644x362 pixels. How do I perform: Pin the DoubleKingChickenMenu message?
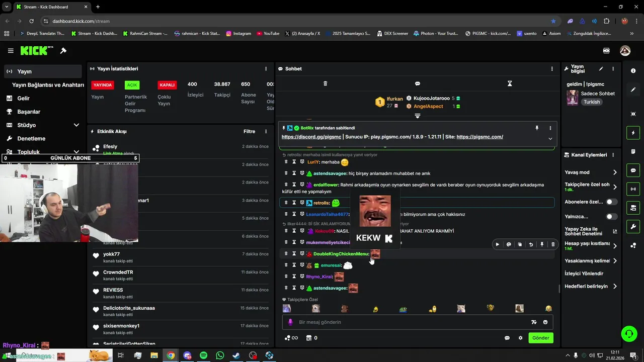542,244
